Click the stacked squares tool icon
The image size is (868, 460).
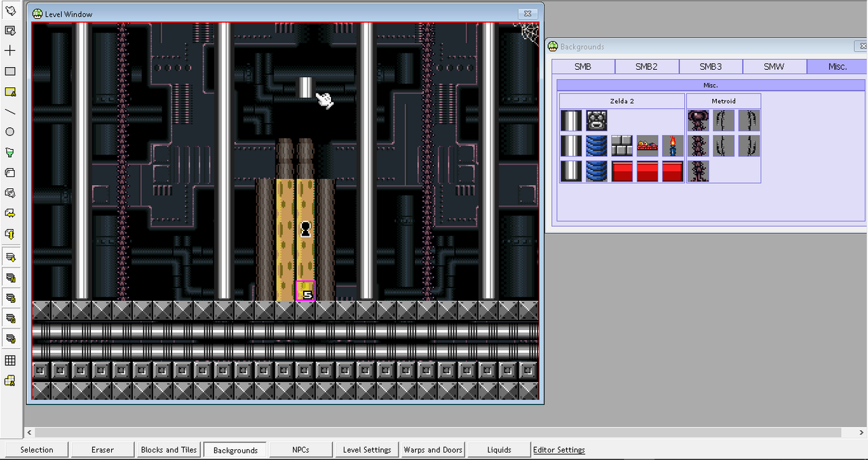pos(10,173)
